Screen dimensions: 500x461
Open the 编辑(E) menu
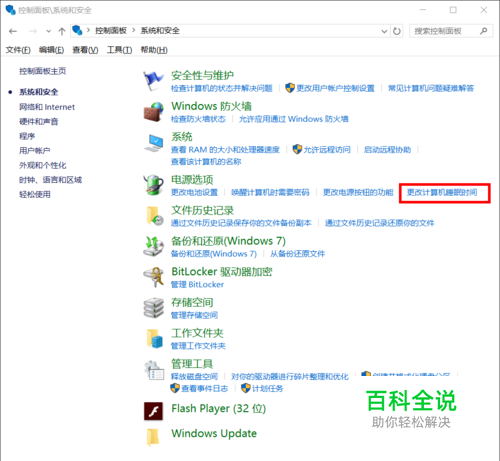click(x=51, y=50)
